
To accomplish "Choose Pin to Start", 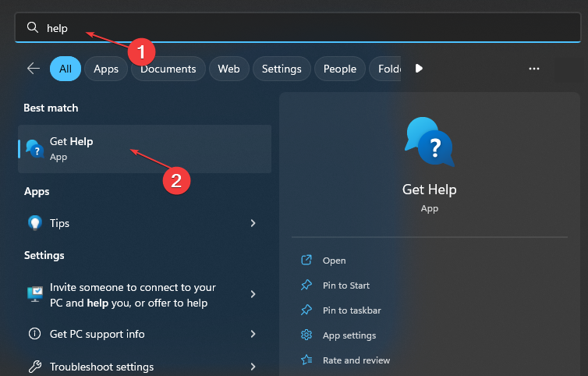I will coord(346,286).
